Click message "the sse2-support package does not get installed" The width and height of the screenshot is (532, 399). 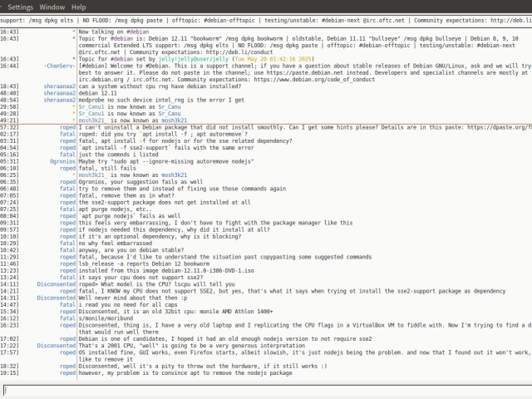point(165,203)
